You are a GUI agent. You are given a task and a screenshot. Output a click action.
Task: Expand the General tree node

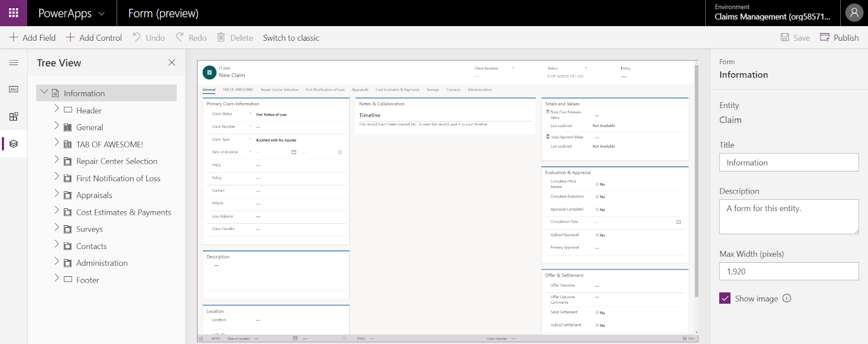click(56, 125)
